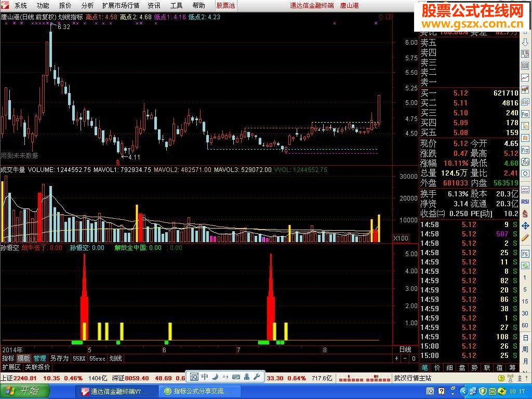Click the plus zoom-in chart button
This screenshot has height=399, width=532.
[x=396, y=358]
